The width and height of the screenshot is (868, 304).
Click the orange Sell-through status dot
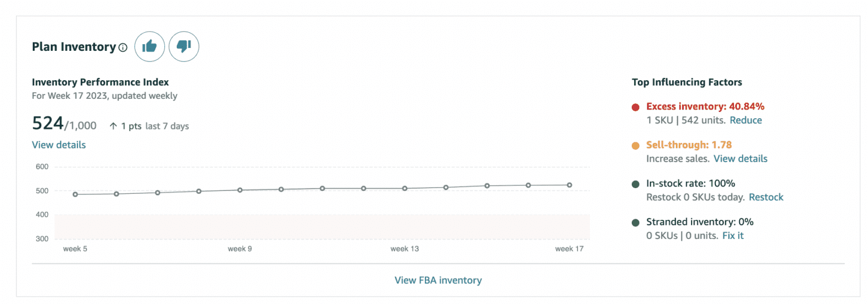[x=635, y=145]
